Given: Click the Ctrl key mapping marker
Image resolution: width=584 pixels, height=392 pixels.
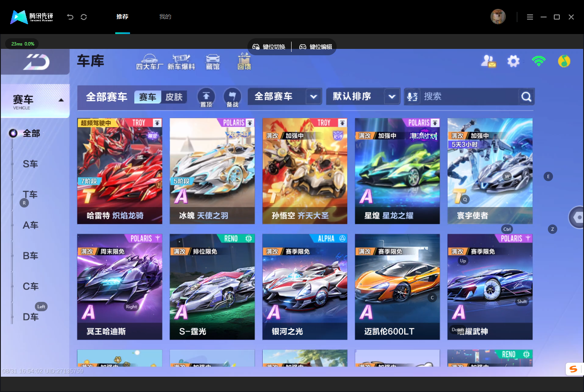Looking at the screenshot, I should point(507,229).
